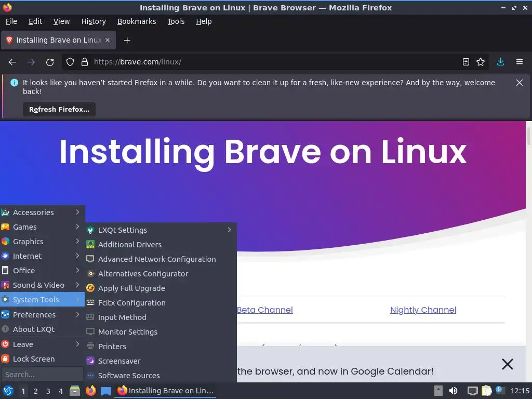
Task: Open the update notifier tray icon
Action: click(500, 390)
